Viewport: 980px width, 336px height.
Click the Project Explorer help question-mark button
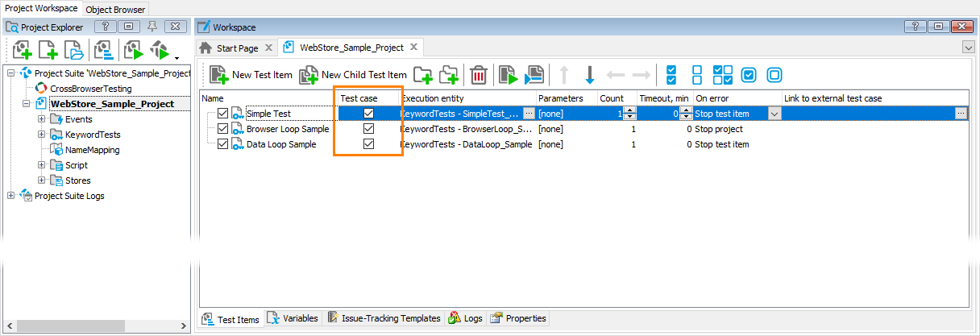click(x=107, y=27)
